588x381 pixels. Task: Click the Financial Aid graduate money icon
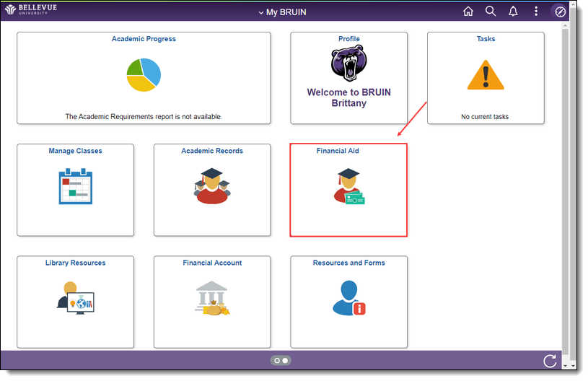tap(349, 186)
